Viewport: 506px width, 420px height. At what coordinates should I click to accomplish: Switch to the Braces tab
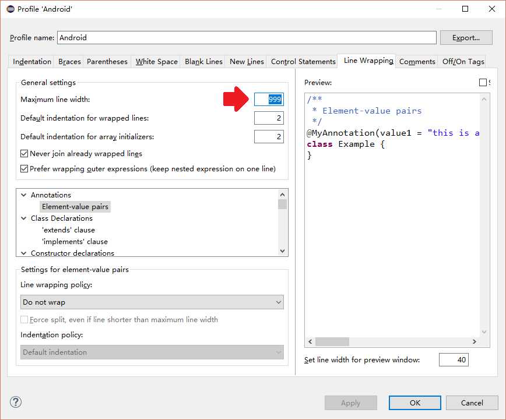tap(69, 61)
